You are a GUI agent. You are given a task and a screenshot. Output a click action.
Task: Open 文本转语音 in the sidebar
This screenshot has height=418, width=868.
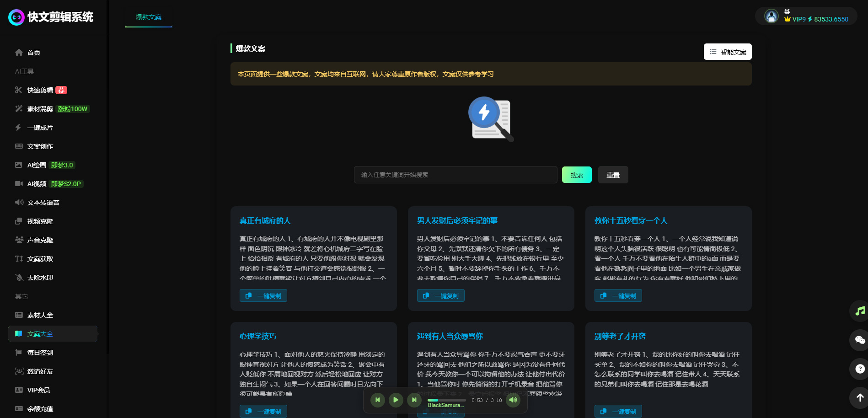tap(43, 203)
